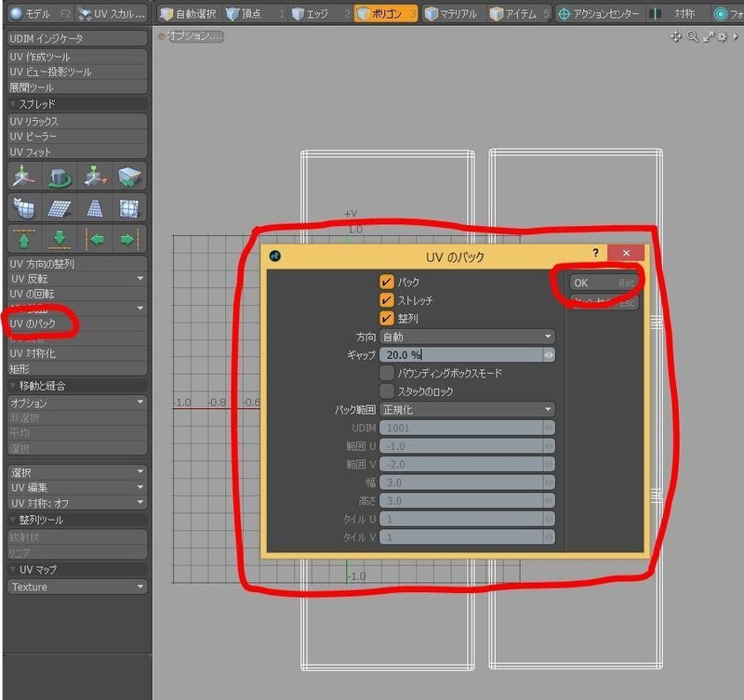Screen dimensions: 744x700
Task: Open the UV 編集 dropdown
Action: 77,487
